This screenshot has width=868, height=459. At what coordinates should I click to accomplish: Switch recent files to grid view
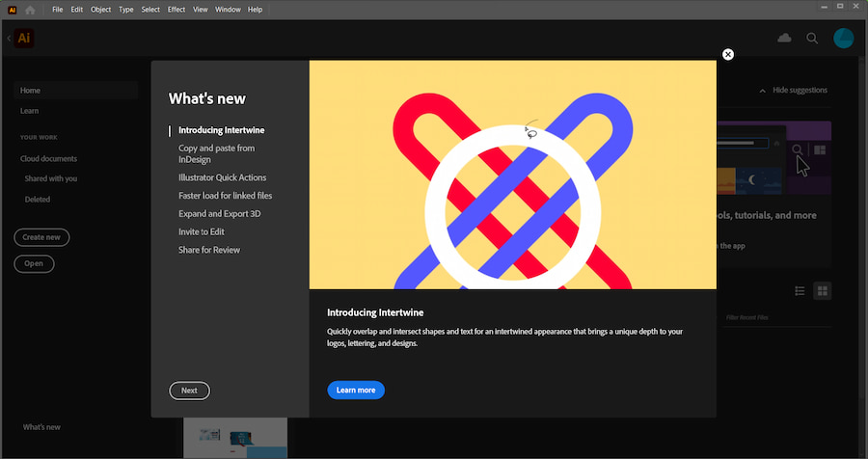tap(822, 290)
